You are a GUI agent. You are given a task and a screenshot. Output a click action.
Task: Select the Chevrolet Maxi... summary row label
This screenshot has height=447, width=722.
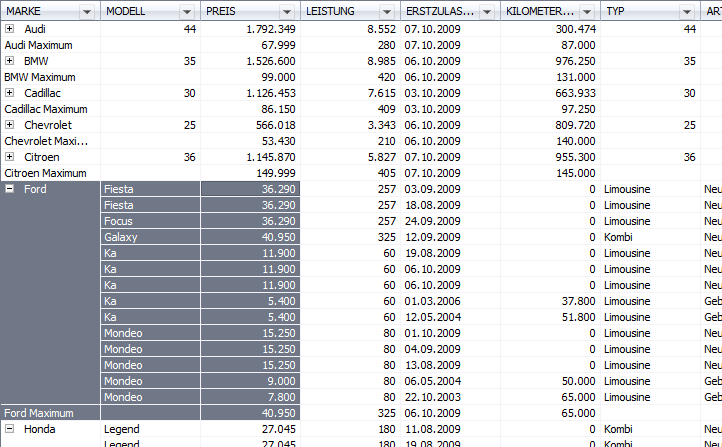[x=46, y=141]
